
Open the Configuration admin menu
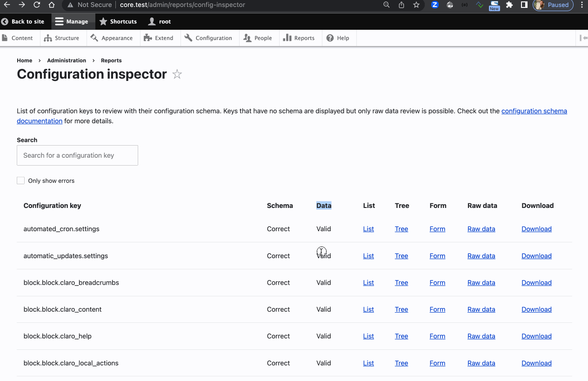tap(208, 38)
